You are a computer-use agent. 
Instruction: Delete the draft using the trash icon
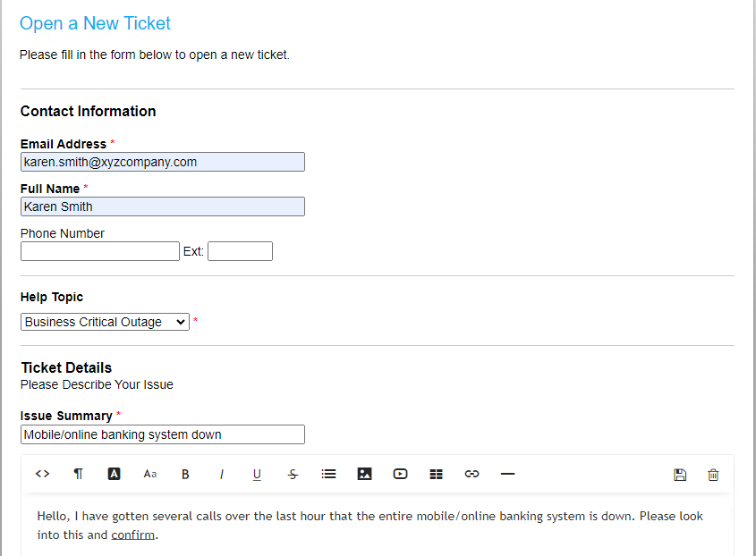point(712,474)
